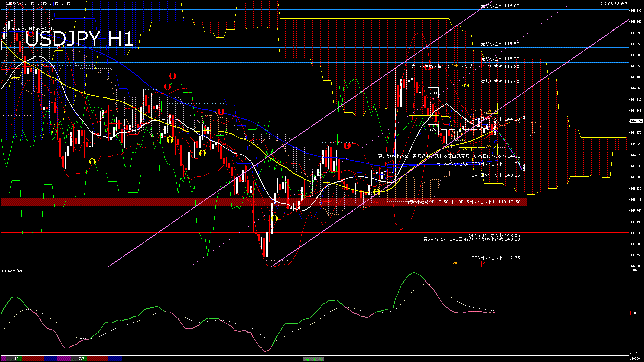Click the H1 macd (12) indicator title
Viewport: 644px width, 362px height.
click(12, 271)
